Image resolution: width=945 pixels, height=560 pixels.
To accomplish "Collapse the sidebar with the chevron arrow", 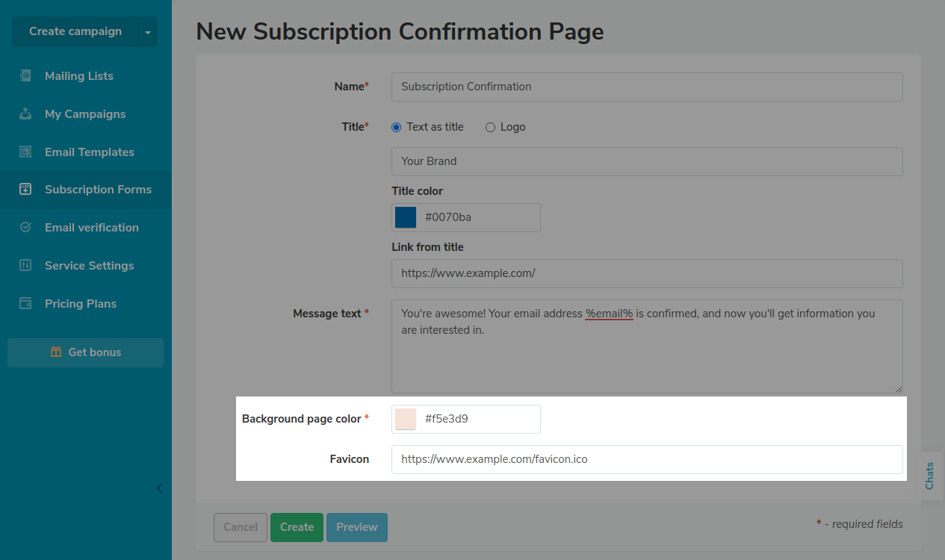I will (159, 488).
